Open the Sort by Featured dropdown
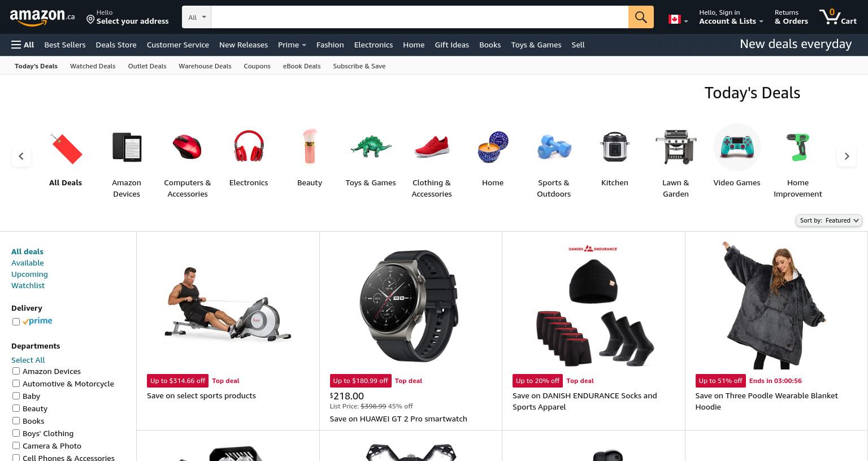Image resolution: width=868 pixels, height=461 pixels. click(829, 220)
